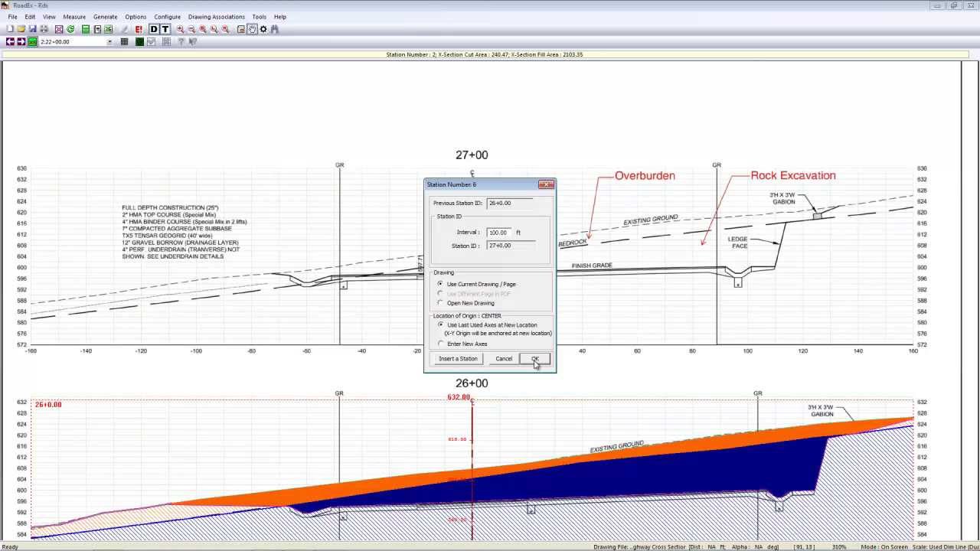Open settings with the gear icon
Screen dimensions: 980x551
pos(263,29)
